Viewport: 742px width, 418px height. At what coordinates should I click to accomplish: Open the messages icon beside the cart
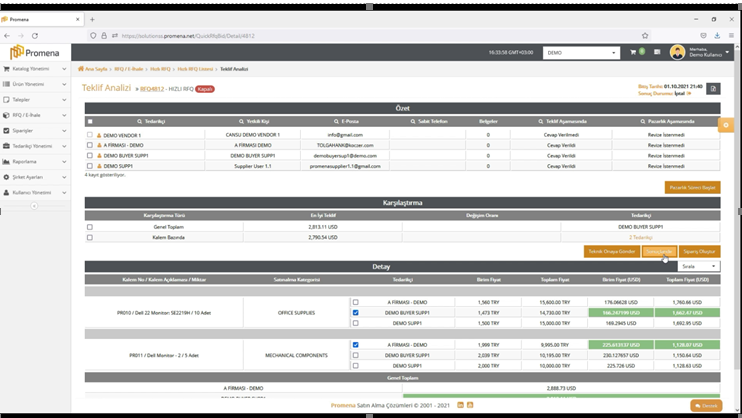(657, 52)
